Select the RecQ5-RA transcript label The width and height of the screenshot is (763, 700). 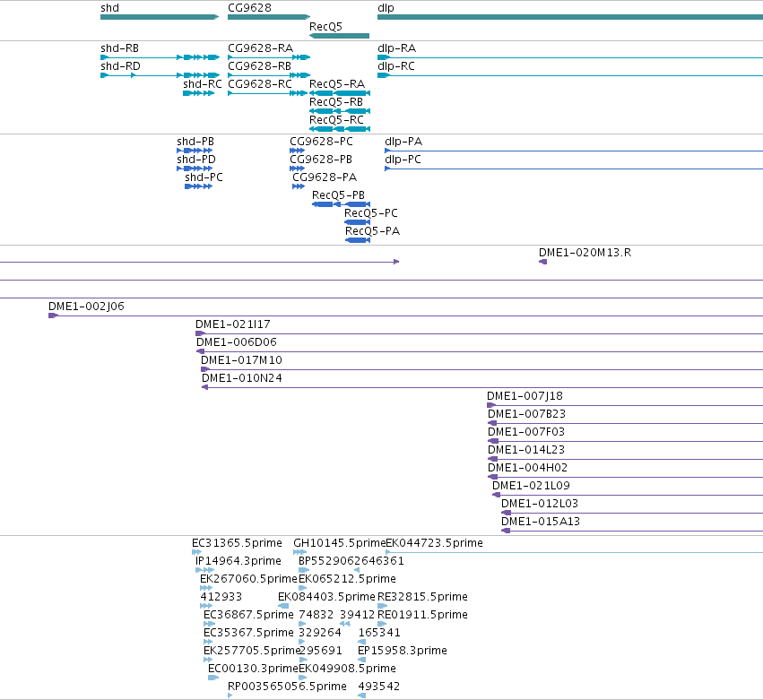pos(337,84)
